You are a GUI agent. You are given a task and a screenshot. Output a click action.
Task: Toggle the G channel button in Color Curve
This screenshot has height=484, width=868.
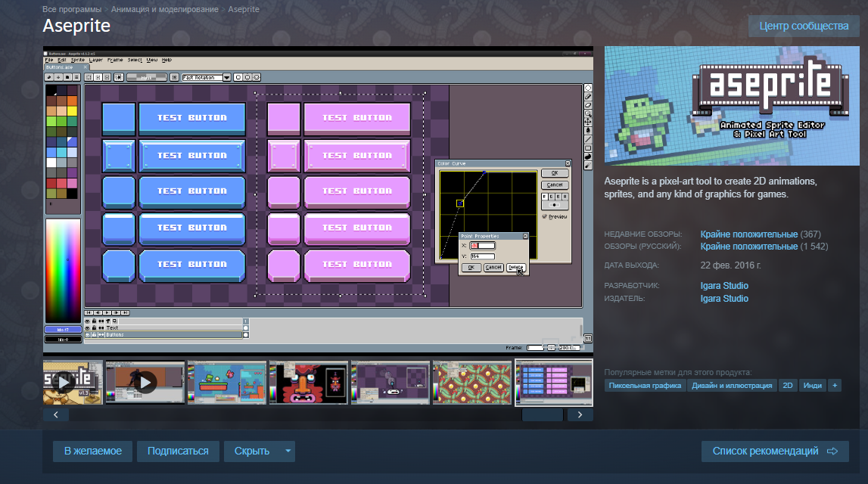tap(552, 197)
